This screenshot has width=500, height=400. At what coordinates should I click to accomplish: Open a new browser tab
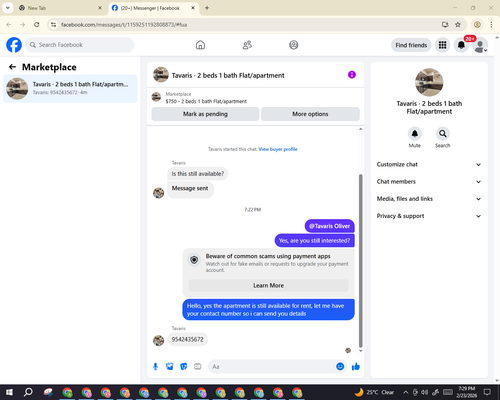(x=207, y=8)
